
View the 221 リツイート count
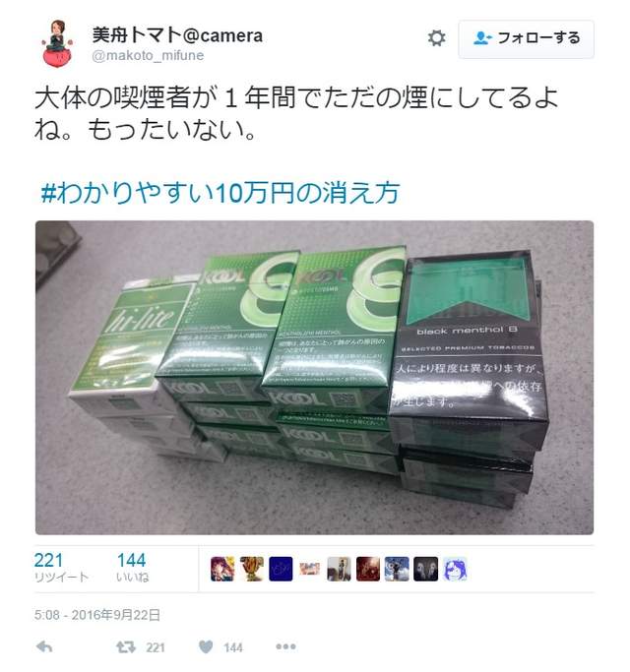[61, 567]
